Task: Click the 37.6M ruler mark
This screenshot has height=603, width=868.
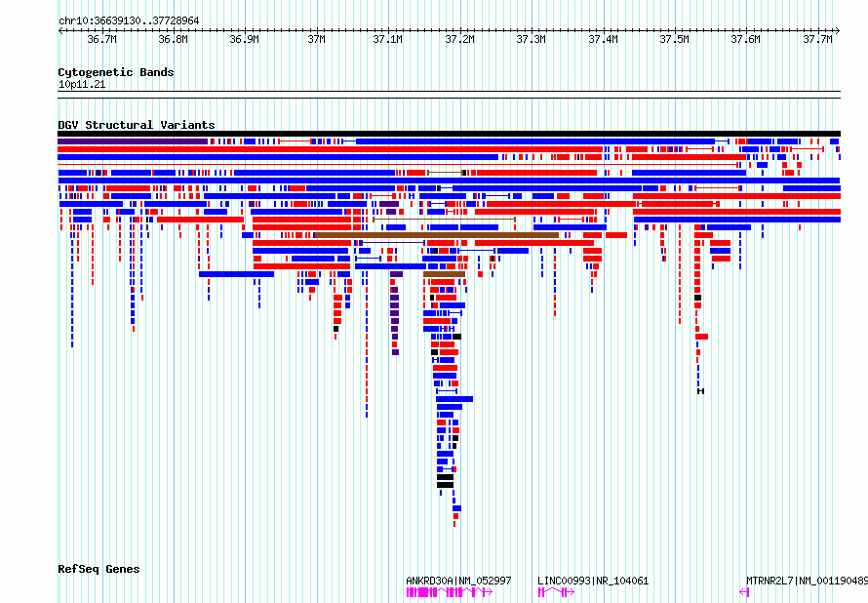Action: [x=746, y=39]
